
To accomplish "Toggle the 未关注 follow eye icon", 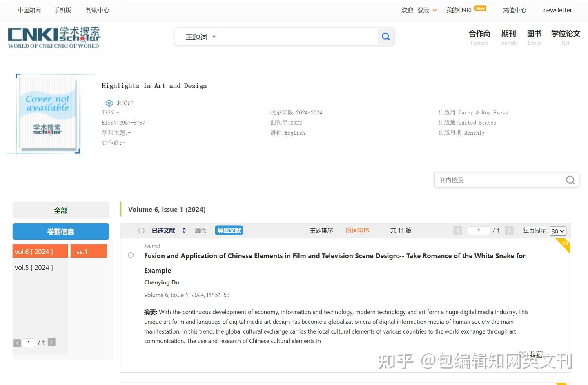I will pos(109,103).
